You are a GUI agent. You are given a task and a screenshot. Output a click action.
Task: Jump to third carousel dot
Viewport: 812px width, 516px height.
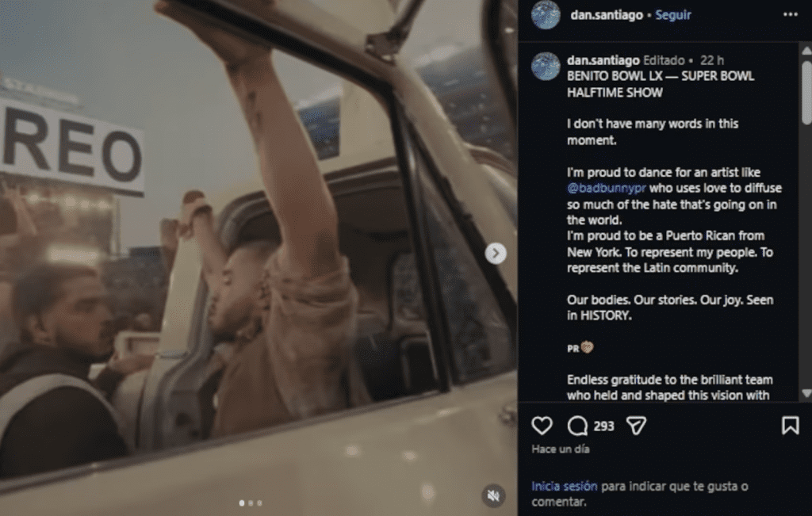(x=259, y=503)
